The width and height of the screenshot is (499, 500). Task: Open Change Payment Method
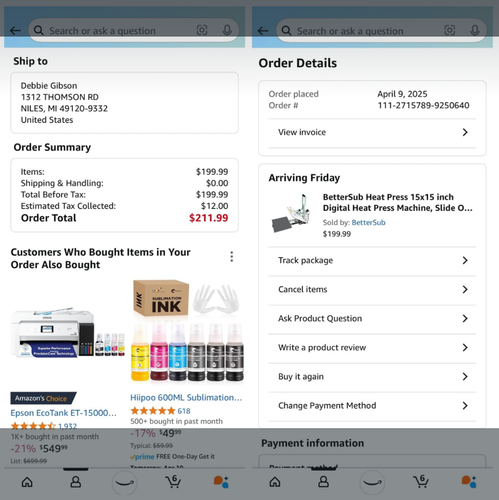click(372, 405)
